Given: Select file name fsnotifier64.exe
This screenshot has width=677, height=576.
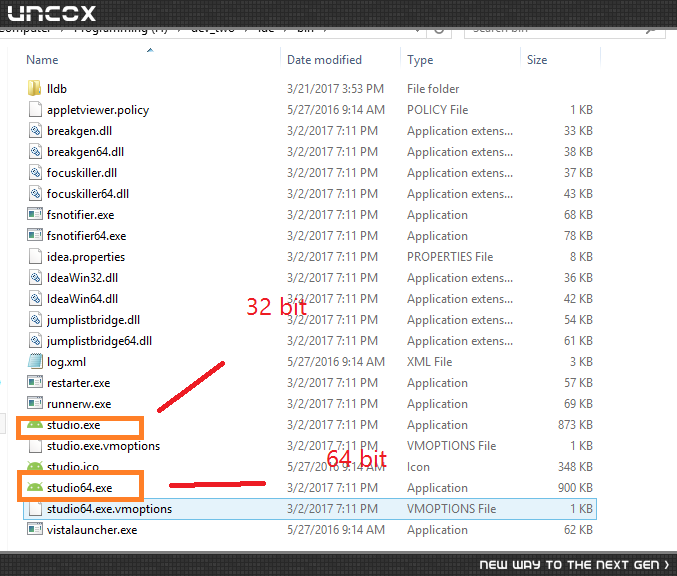Looking at the screenshot, I should (x=86, y=236).
